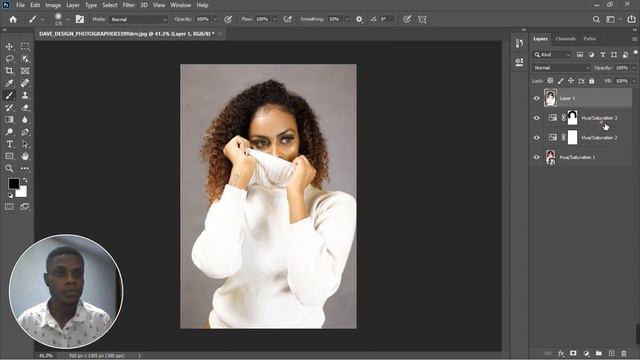Select the Clone Stamp tool

point(25,96)
